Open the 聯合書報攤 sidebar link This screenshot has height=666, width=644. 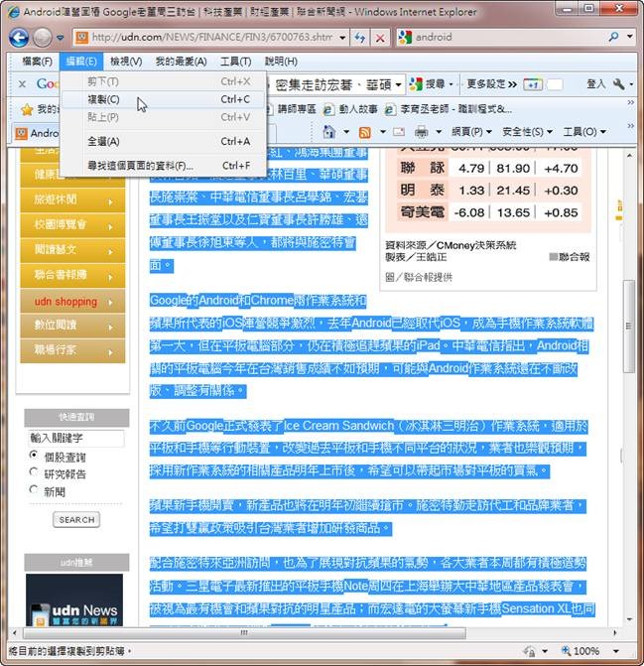click(72, 275)
